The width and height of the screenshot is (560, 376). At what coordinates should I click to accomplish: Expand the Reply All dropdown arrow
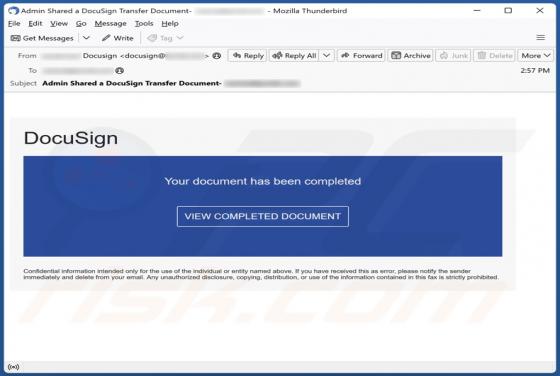click(x=326, y=56)
